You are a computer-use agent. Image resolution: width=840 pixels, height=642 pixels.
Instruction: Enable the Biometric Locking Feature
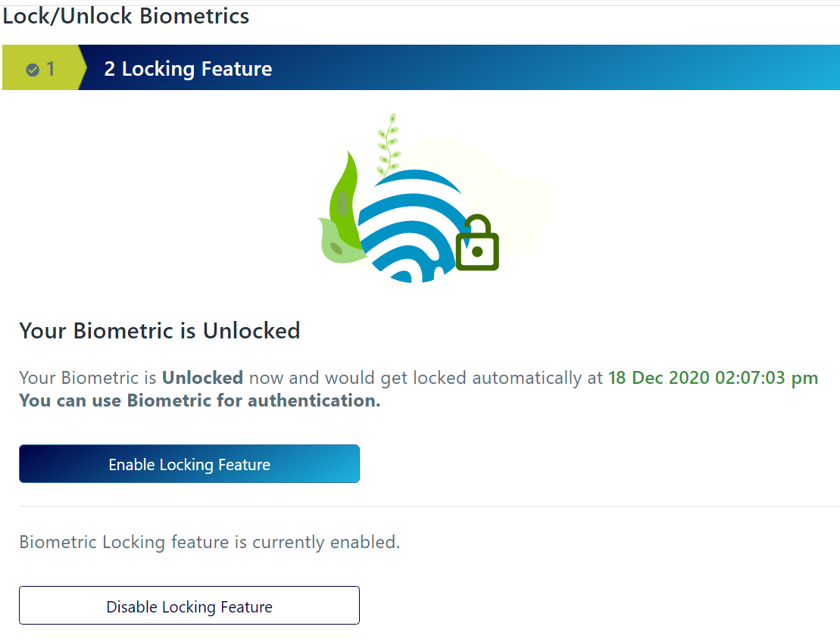pos(189,463)
